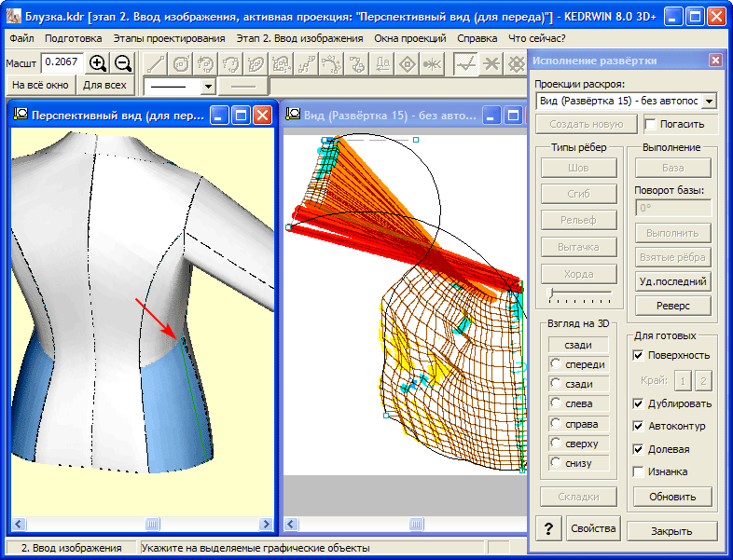The image size is (733, 560).
Task: Click the crossed lines toolbar icon
Action: [491, 63]
